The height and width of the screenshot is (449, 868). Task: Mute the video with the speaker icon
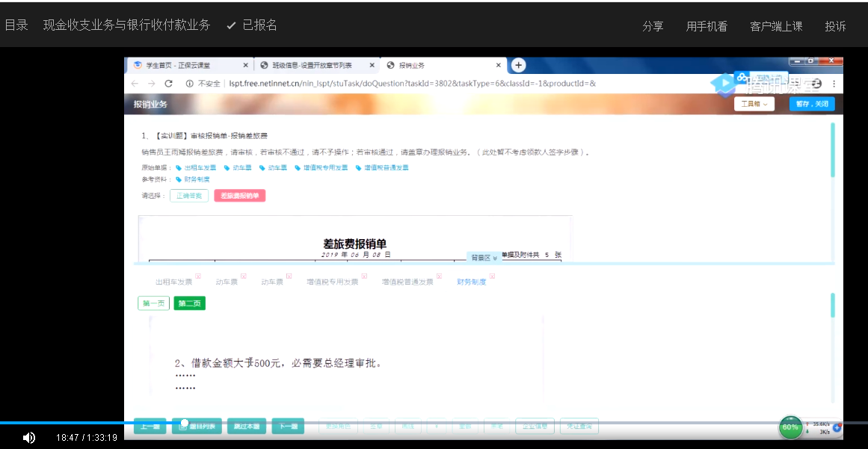pyautogui.click(x=29, y=438)
